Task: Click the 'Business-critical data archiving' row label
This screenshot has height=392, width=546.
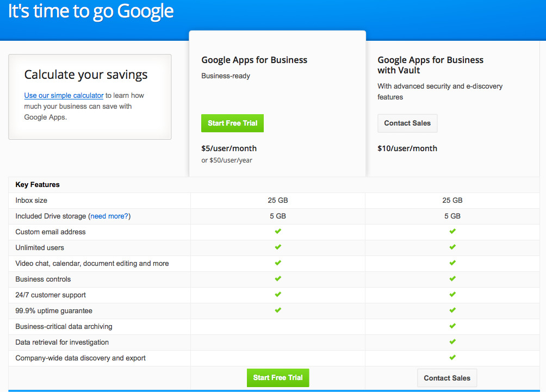Action: pyautogui.click(x=64, y=327)
